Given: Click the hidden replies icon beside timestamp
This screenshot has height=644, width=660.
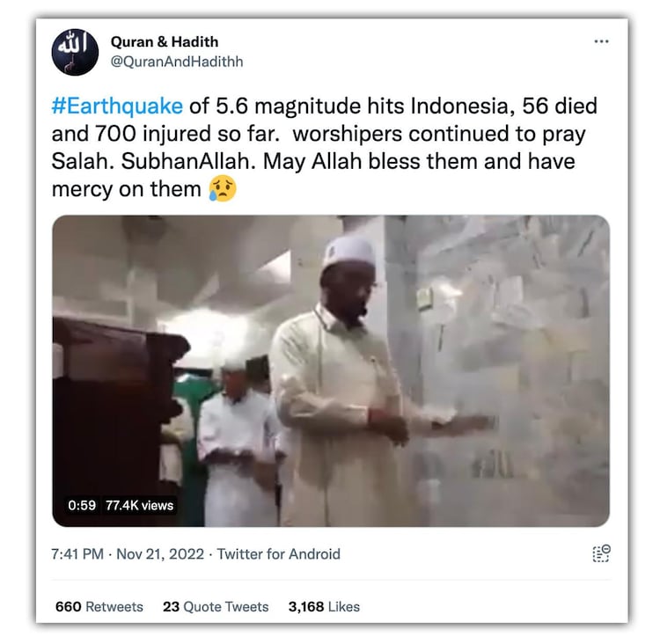Looking at the screenshot, I should pos(601,553).
